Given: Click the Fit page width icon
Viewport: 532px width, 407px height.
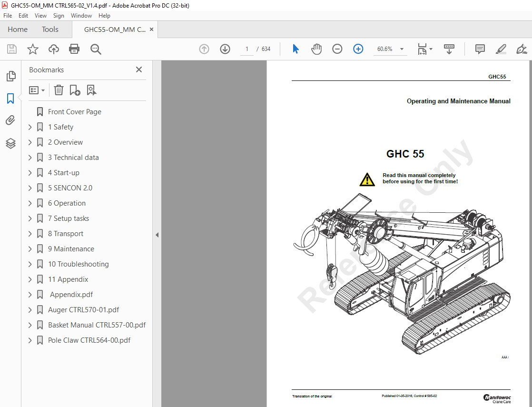Looking at the screenshot, I should click(x=422, y=49).
